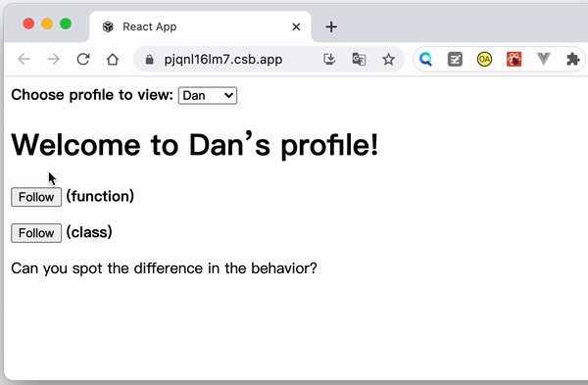Open the puzzle-piece extensions menu
Viewport: 588px width, 385px height.
[573, 59]
